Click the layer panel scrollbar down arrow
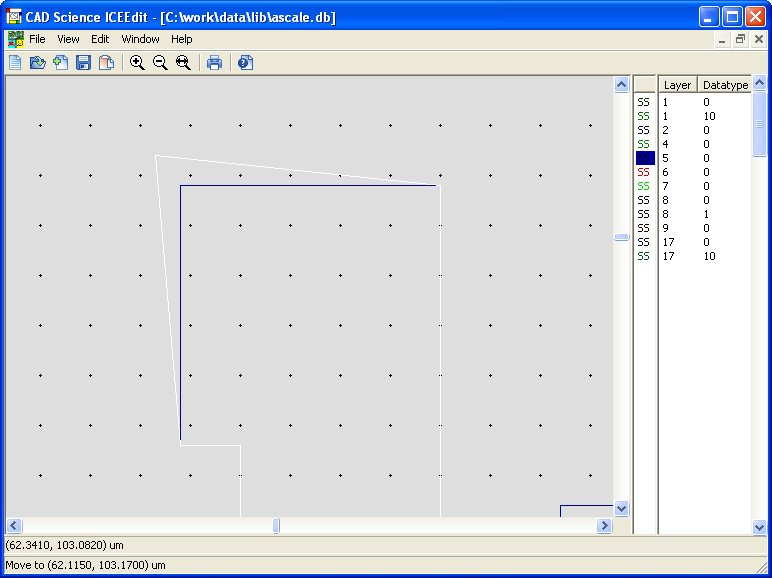The width and height of the screenshot is (772, 578). [x=759, y=527]
